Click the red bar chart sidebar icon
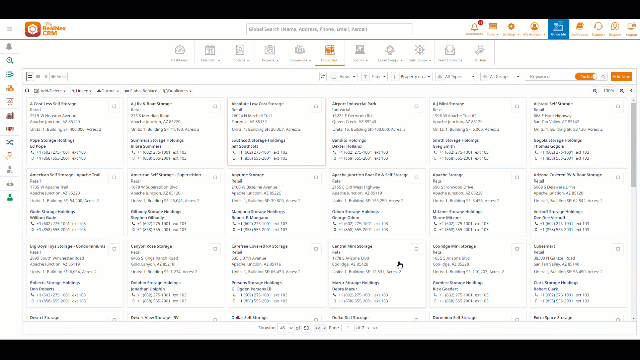The height and width of the screenshot is (360, 640). 9,116
